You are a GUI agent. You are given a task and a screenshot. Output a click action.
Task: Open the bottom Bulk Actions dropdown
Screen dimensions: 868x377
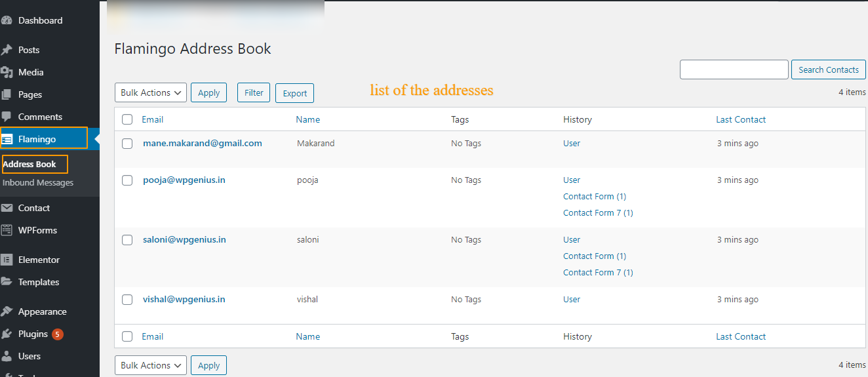[151, 365]
